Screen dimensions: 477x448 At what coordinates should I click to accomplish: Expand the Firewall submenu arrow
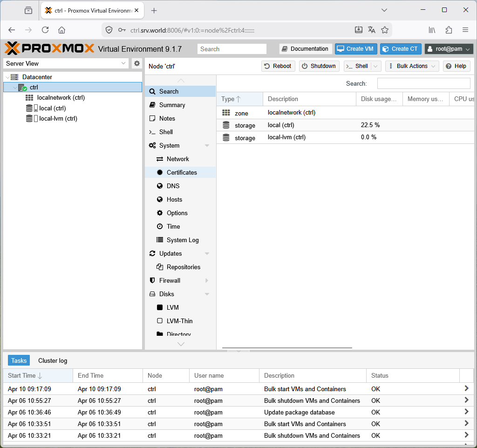[206, 280]
